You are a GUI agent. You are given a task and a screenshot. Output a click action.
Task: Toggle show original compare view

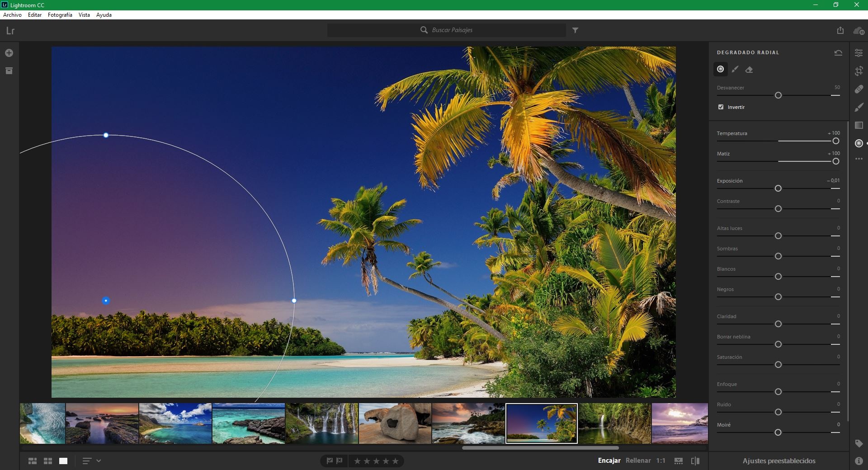point(695,461)
